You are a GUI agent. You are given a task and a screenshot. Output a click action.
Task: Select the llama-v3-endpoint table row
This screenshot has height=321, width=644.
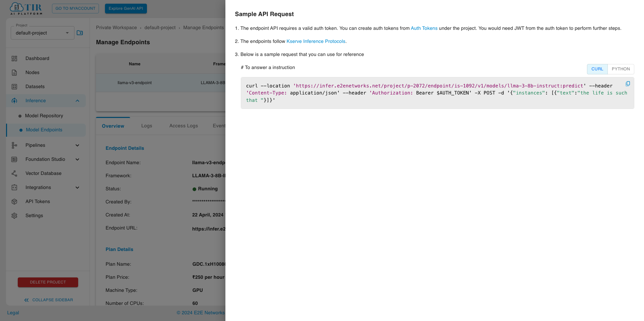click(x=161, y=83)
